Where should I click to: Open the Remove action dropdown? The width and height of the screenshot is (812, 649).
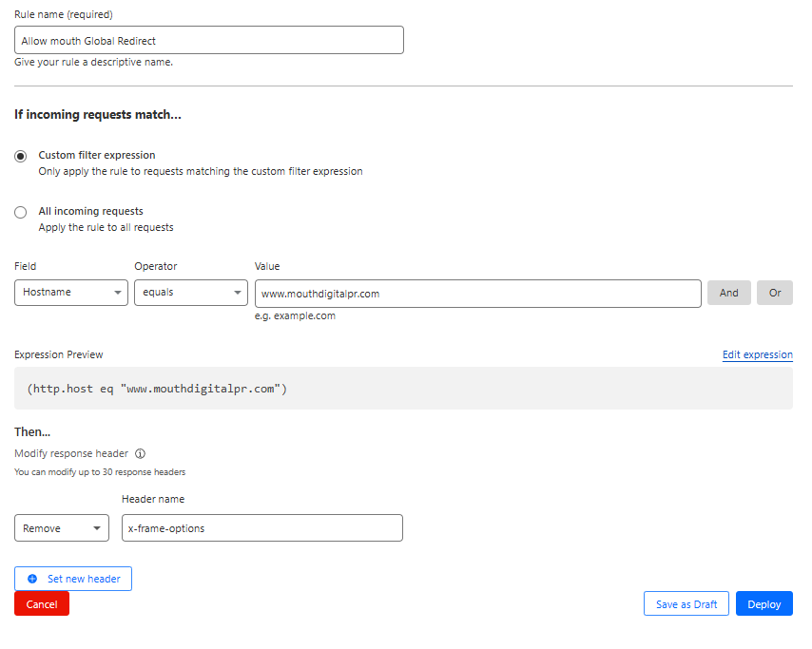pyautogui.click(x=62, y=528)
